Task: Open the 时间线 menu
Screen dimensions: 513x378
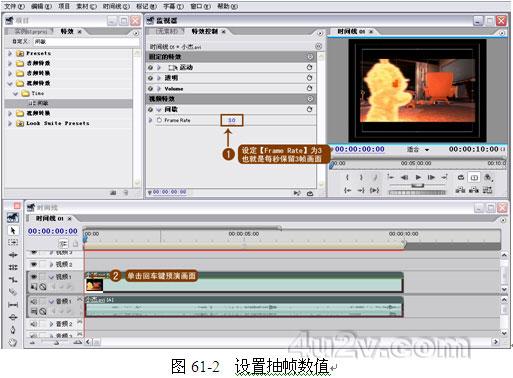Action: 116,6
